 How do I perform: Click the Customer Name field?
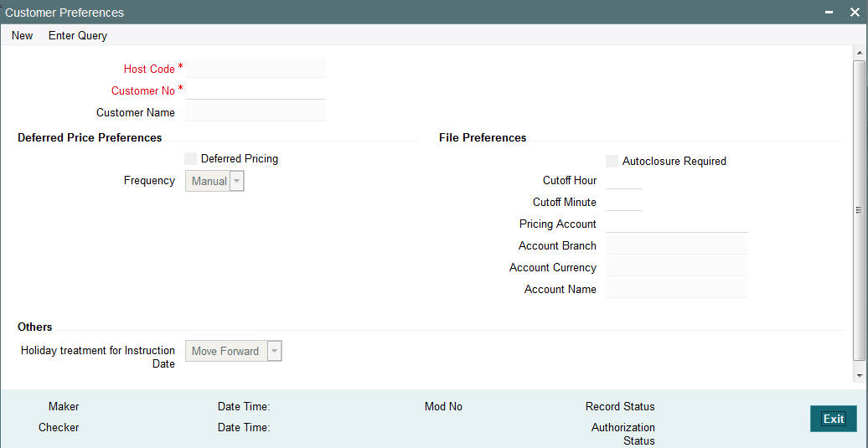tap(256, 112)
